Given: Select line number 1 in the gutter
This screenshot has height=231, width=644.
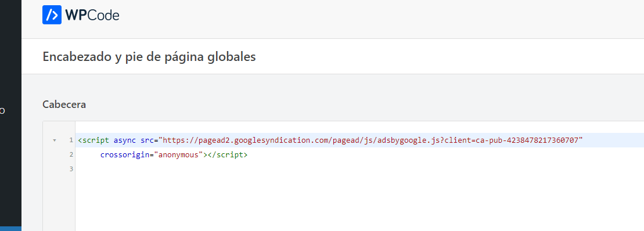Looking at the screenshot, I should 71,140.
